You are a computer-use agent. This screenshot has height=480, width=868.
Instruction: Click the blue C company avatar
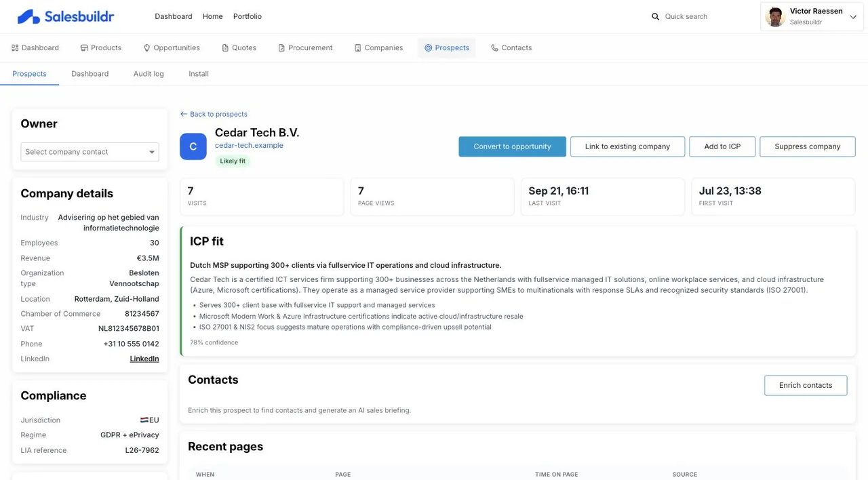193,146
